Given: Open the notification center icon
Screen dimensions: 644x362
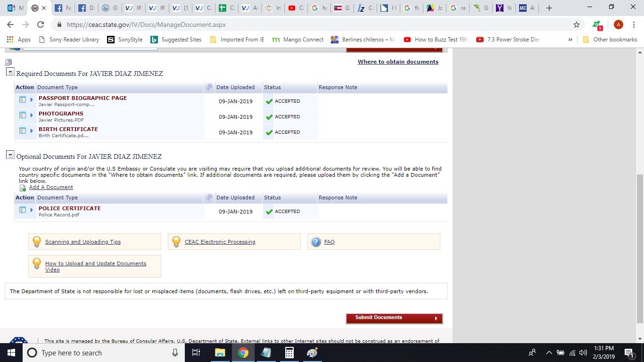Looking at the screenshot, I should [x=629, y=353].
